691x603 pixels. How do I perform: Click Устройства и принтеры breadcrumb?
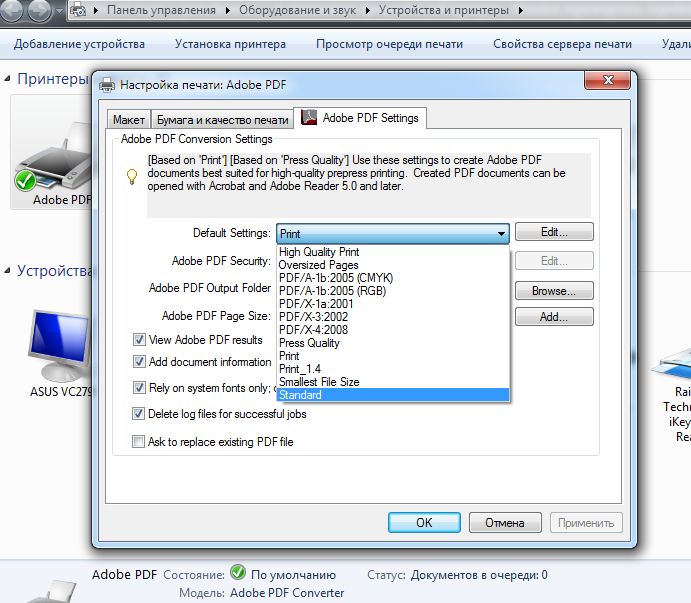444,10
